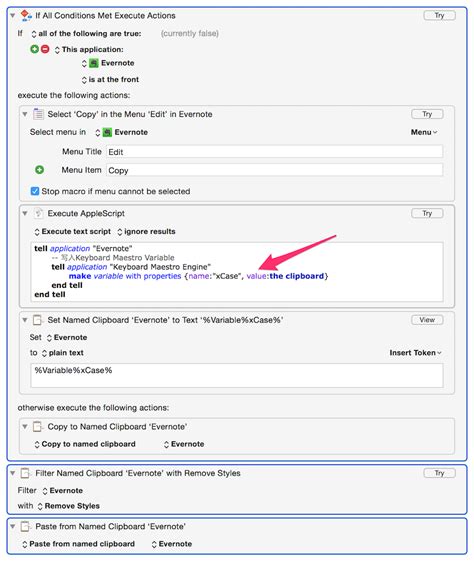
Task: Uncheck Stop macro if menu cannot be selected
Action: [x=35, y=191]
